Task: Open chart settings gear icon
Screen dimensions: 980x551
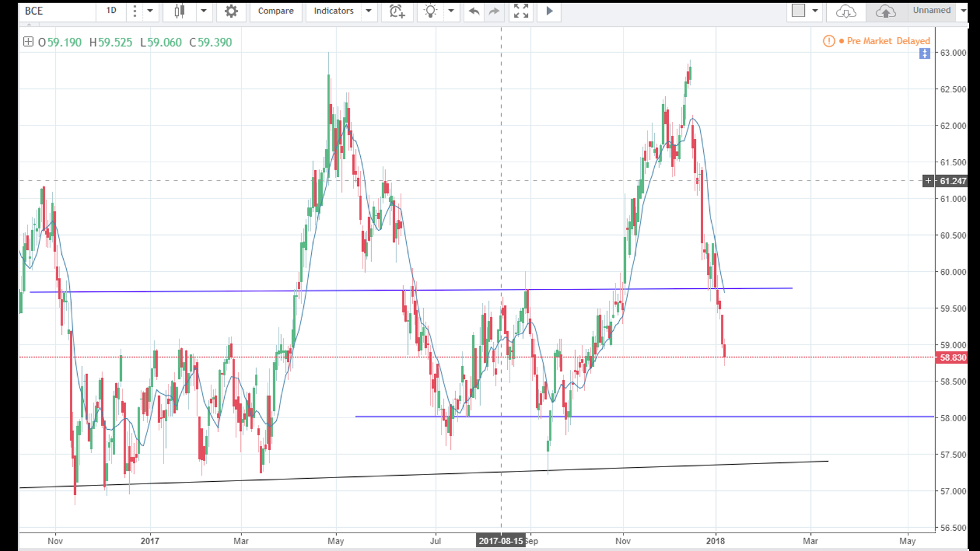Action: click(231, 11)
